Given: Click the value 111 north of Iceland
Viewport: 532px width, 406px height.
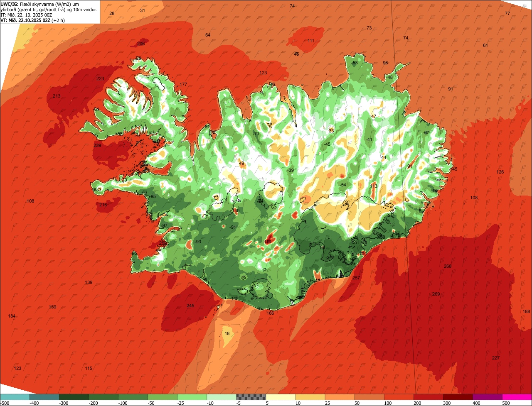Looking at the screenshot, I should pos(311,41).
